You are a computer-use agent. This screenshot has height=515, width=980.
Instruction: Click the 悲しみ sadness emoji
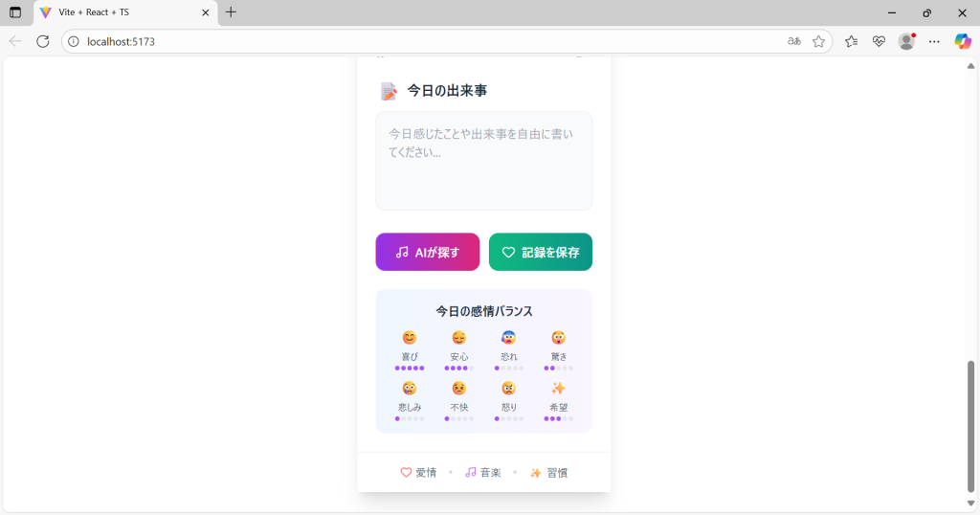click(410, 388)
